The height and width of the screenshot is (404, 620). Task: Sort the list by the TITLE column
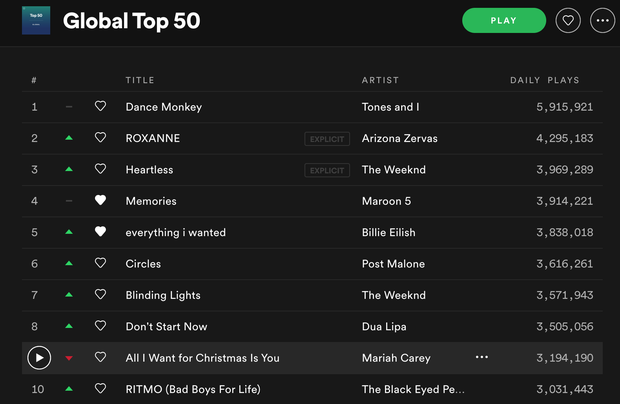pyautogui.click(x=140, y=80)
